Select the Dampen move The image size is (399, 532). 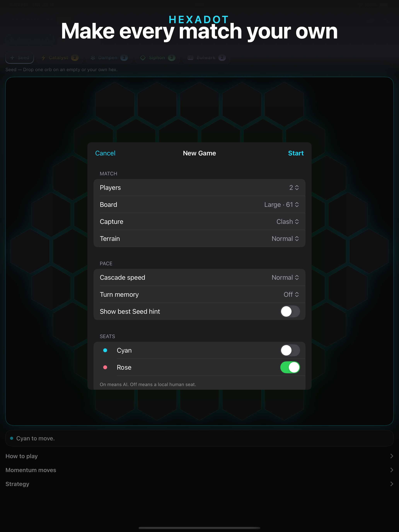click(x=109, y=58)
